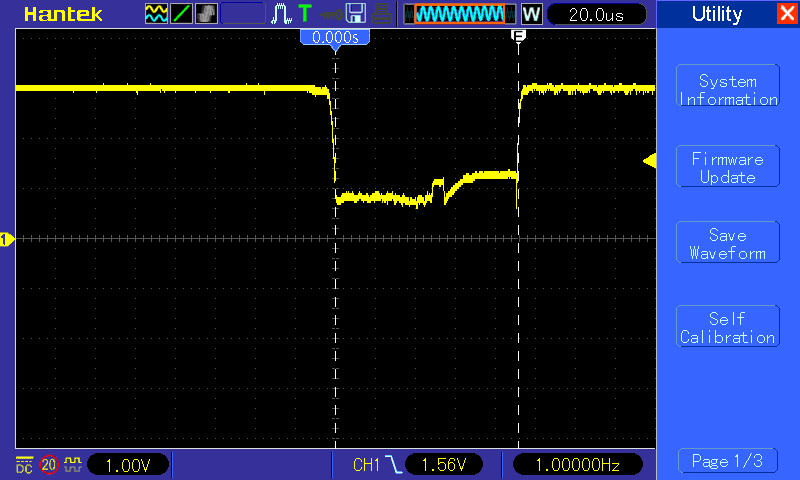The image size is (800, 480).
Task: Click the W window mode icon
Action: [x=532, y=14]
